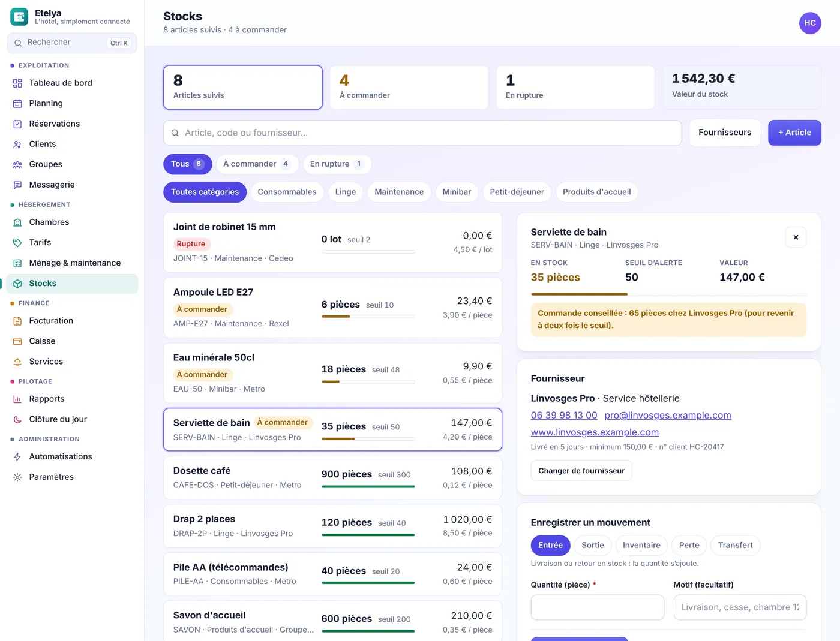Screen dimensions: 840x641
Task: Filter list by À commander status
Action: click(257, 164)
